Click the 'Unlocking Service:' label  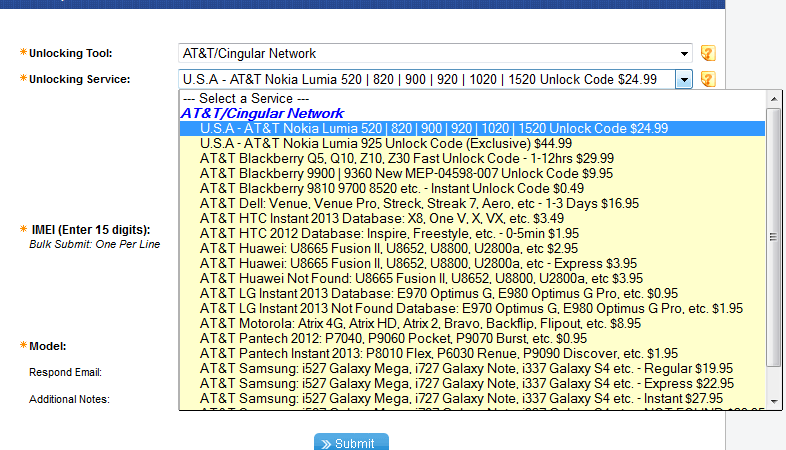[x=79, y=79]
